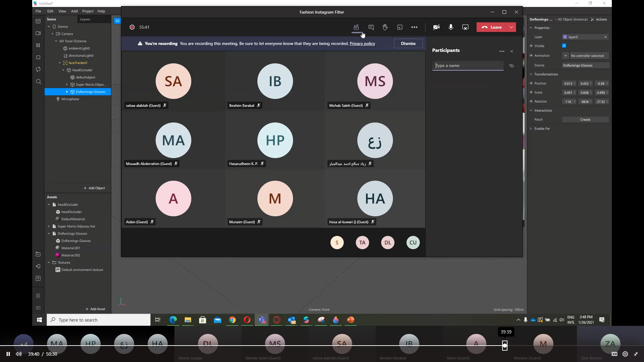The image size is (644, 362).
Task: Click Add Asset button
Action: [x=95, y=309]
